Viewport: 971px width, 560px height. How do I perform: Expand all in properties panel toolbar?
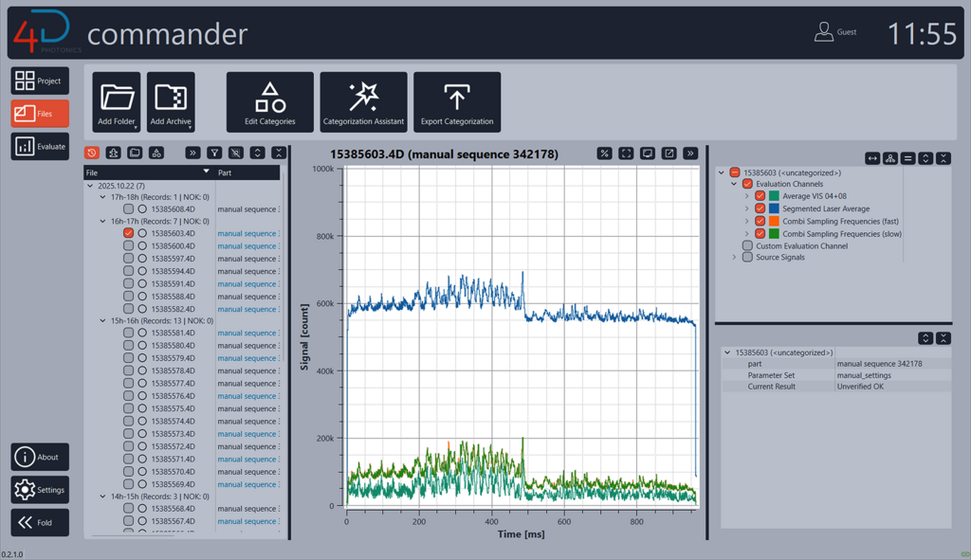coord(925,338)
